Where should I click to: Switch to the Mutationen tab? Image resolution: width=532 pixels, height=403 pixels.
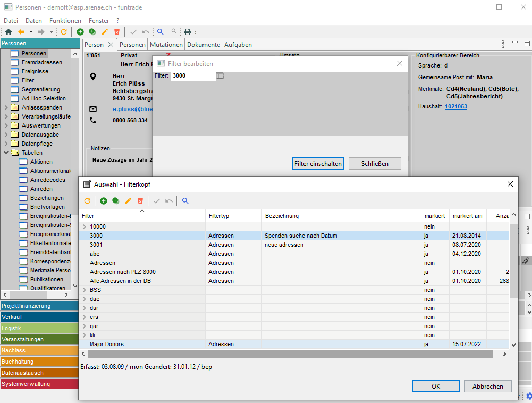pyautogui.click(x=166, y=45)
